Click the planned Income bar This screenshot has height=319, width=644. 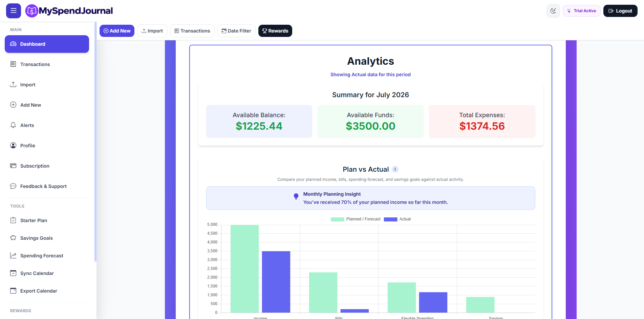pyautogui.click(x=244, y=269)
